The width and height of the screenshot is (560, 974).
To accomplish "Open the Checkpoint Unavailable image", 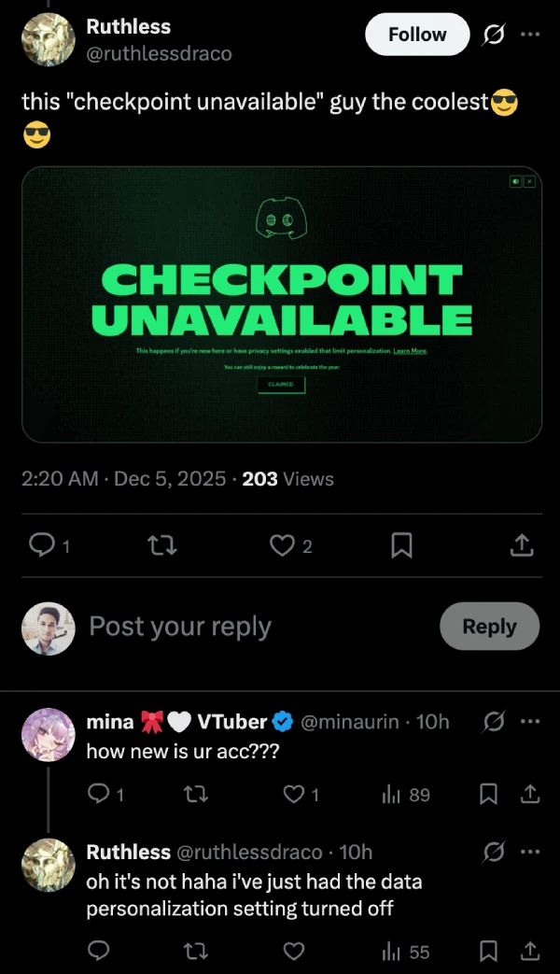I will (x=281, y=303).
